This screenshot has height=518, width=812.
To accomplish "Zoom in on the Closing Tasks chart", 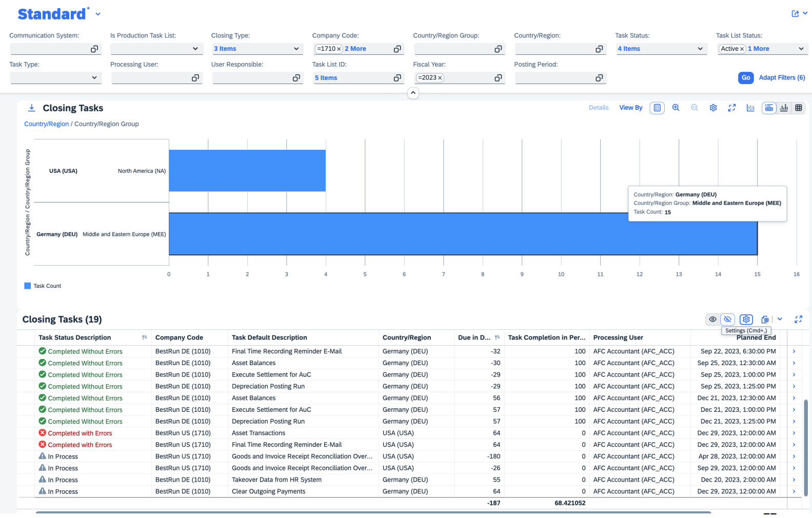I will coord(676,108).
